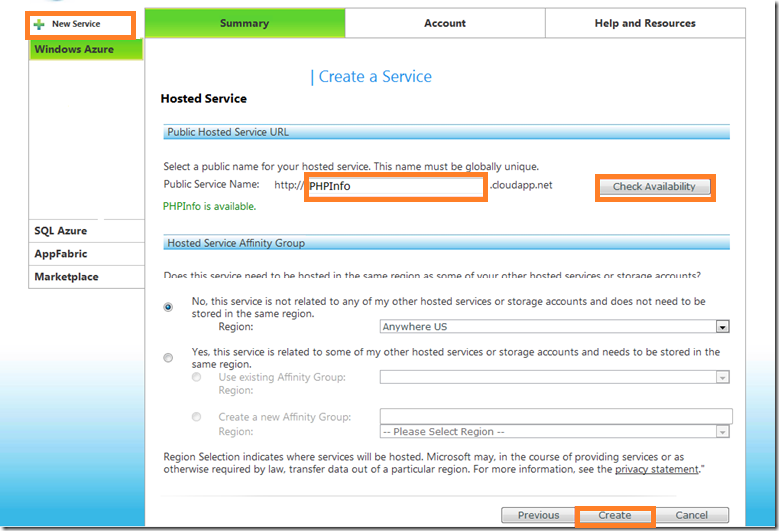779x531 pixels.
Task: Choose the Use existing Affinity Group radio
Action: click(x=197, y=378)
